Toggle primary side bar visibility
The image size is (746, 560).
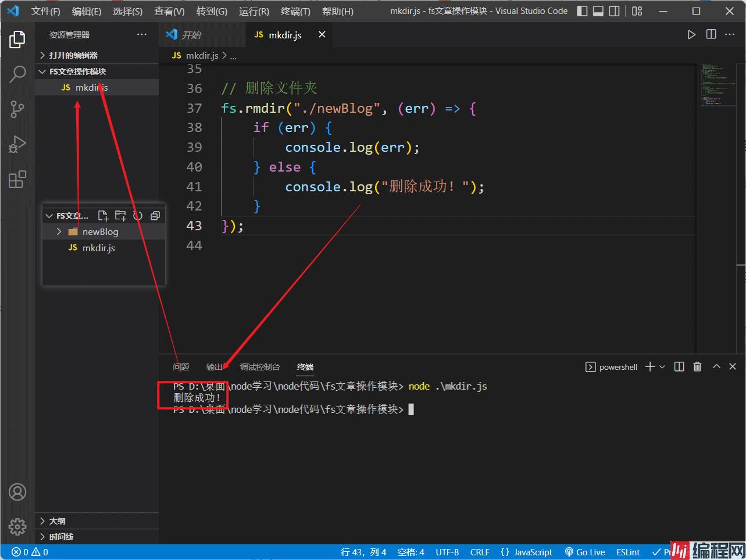point(582,11)
